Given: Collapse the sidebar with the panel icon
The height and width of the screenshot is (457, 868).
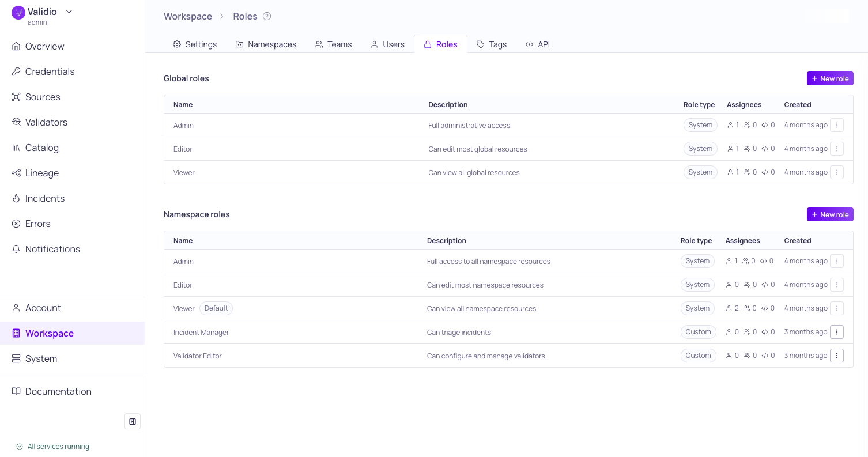Looking at the screenshot, I should coord(133,421).
